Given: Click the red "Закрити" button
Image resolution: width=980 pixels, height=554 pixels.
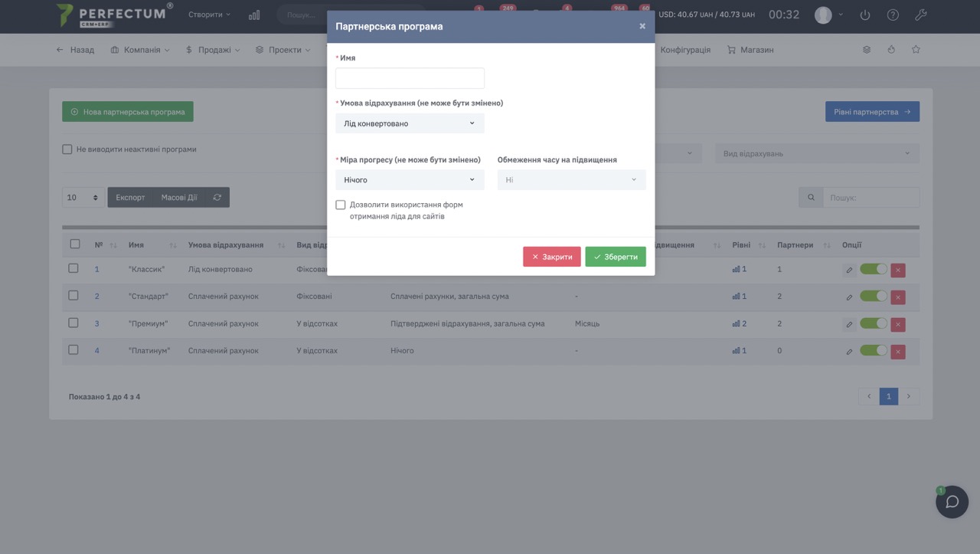Looking at the screenshot, I should point(551,257).
